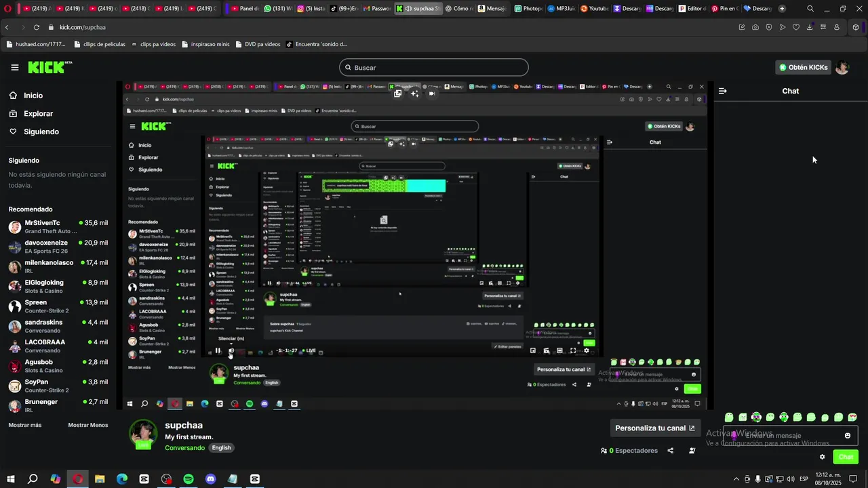Screen dimensions: 868x488
Task: Go back in the browser
Action: (7, 27)
